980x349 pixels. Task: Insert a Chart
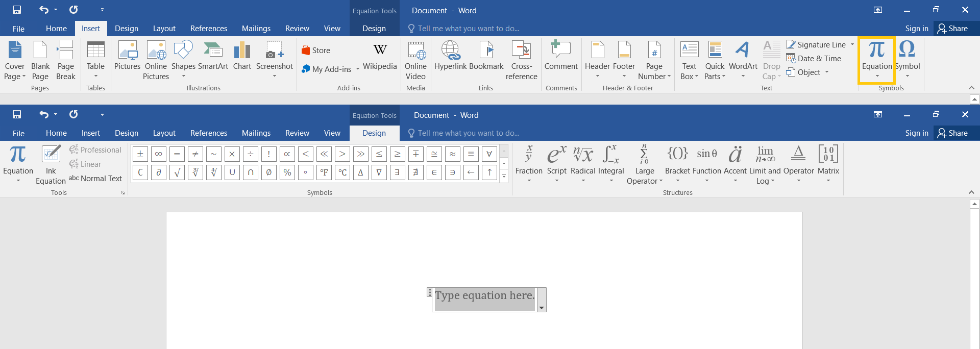coord(242,55)
